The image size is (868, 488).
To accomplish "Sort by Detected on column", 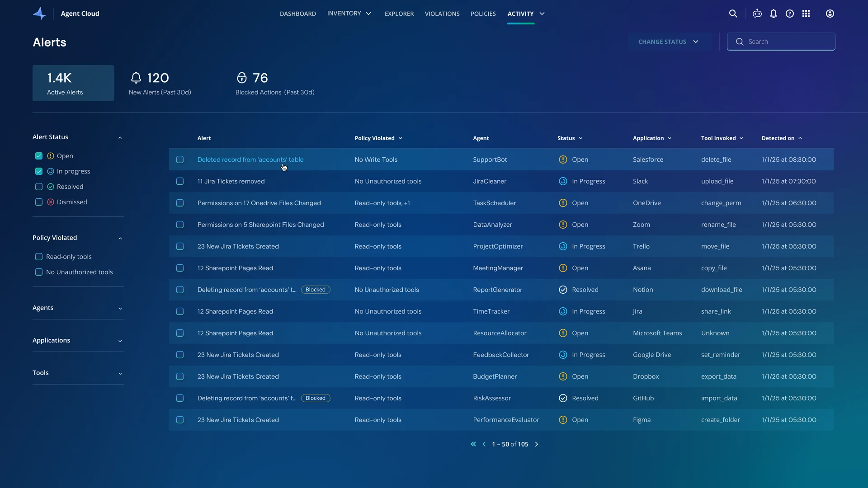I will [782, 138].
